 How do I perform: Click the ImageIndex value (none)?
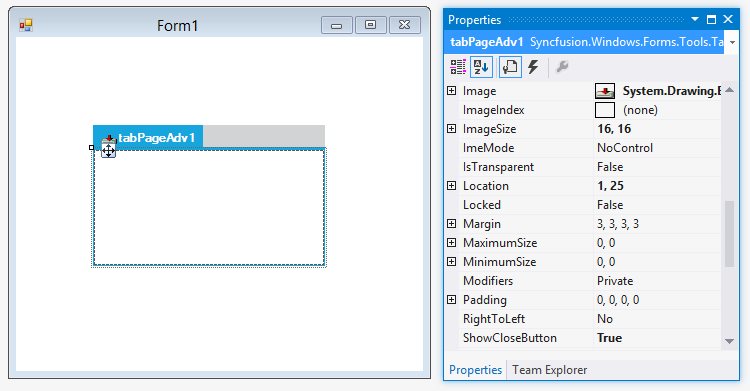(640, 110)
